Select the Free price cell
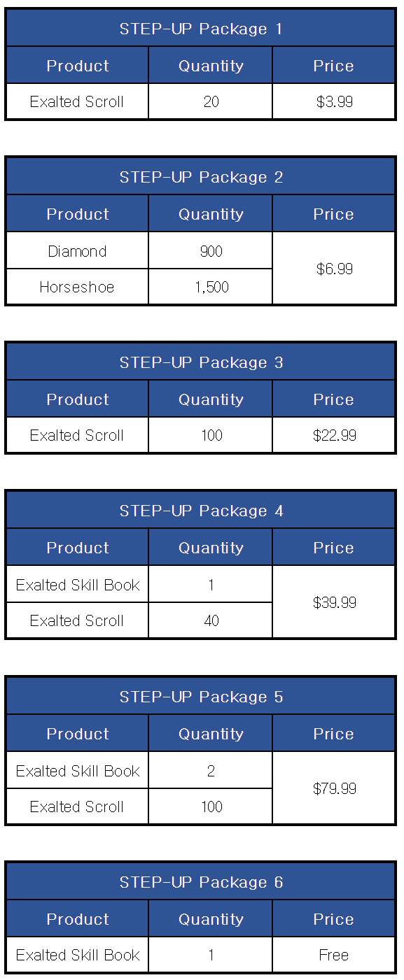Image resolution: width=404 pixels, height=980 pixels. [334, 955]
